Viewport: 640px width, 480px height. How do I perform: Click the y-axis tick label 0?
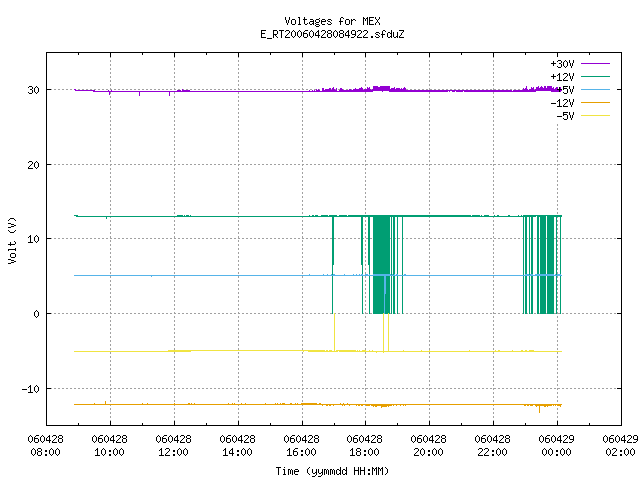pyautogui.click(x=37, y=314)
